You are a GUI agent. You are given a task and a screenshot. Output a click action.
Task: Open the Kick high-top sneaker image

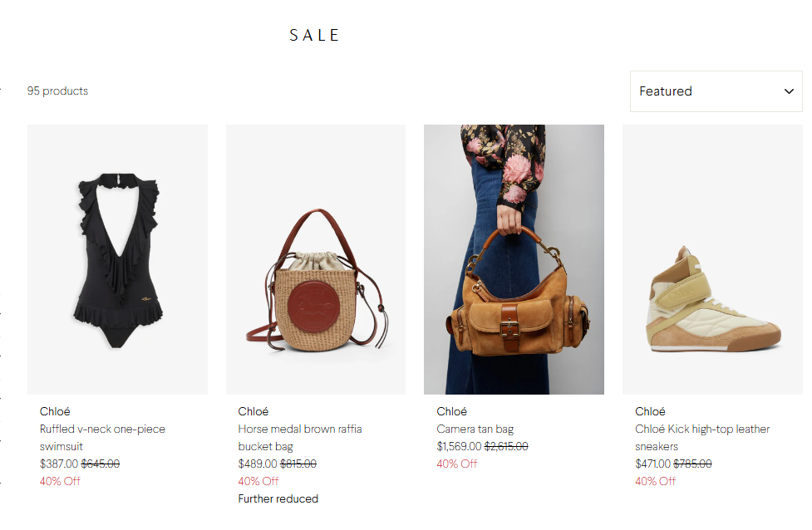coord(712,259)
